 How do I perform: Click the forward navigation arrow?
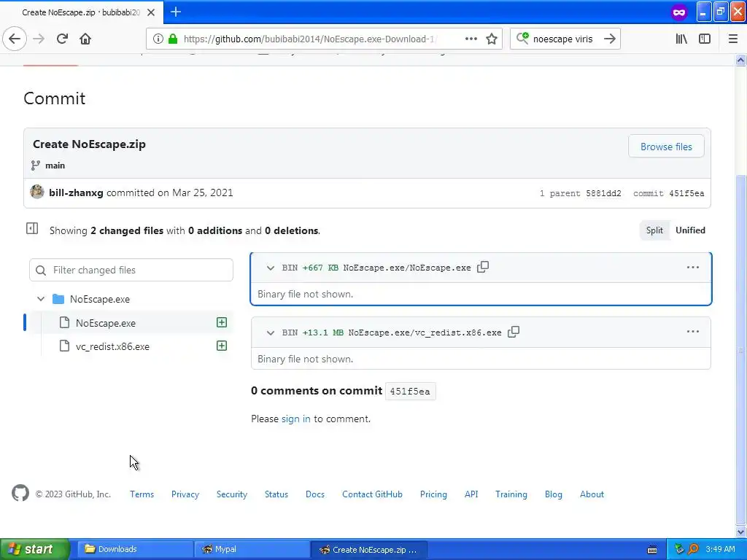[39, 39]
